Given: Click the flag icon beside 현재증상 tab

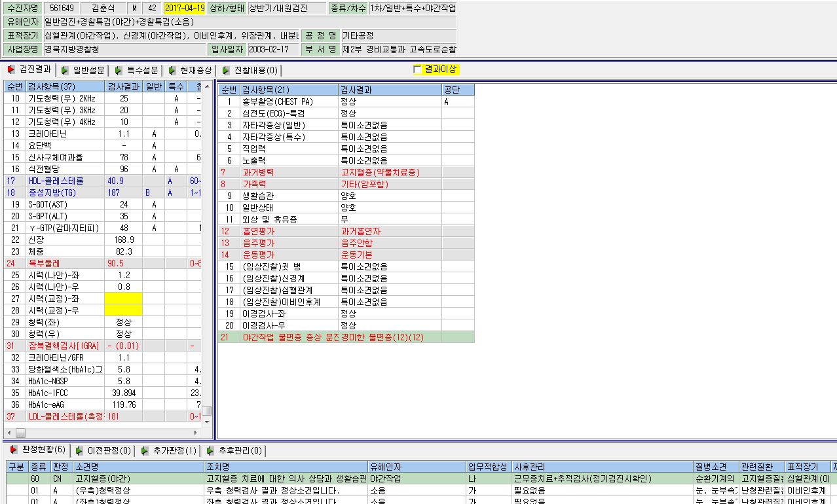Looking at the screenshot, I should 172,70.
